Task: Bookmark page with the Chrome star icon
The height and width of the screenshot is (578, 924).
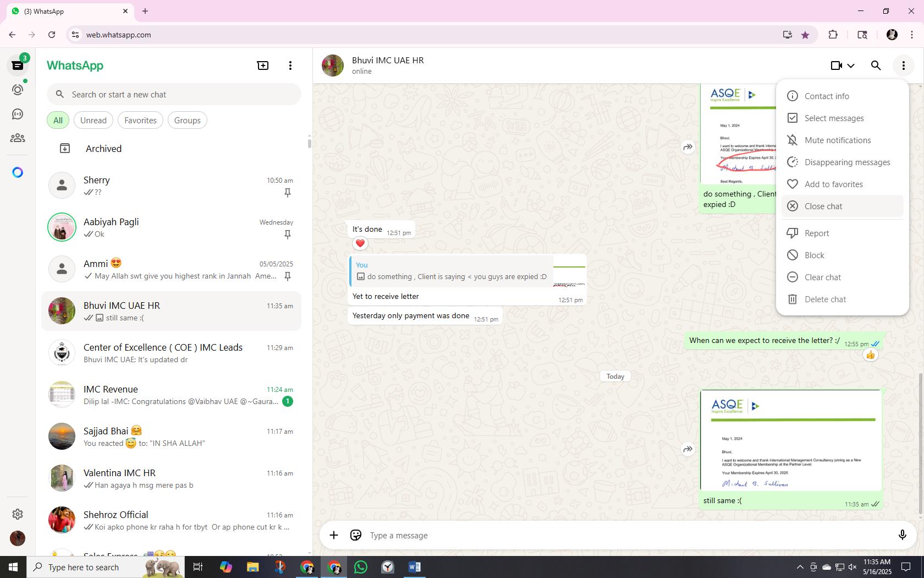Action: pyautogui.click(x=805, y=35)
